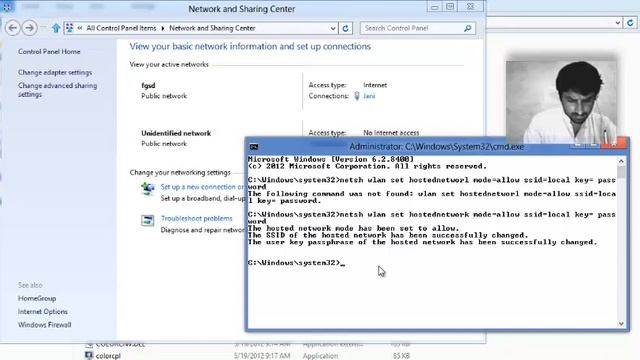Click the search magnifier in Control Panel search

click(468, 28)
